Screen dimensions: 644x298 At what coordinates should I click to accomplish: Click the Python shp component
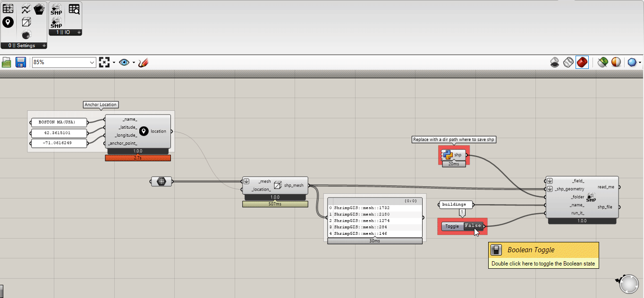tap(453, 155)
